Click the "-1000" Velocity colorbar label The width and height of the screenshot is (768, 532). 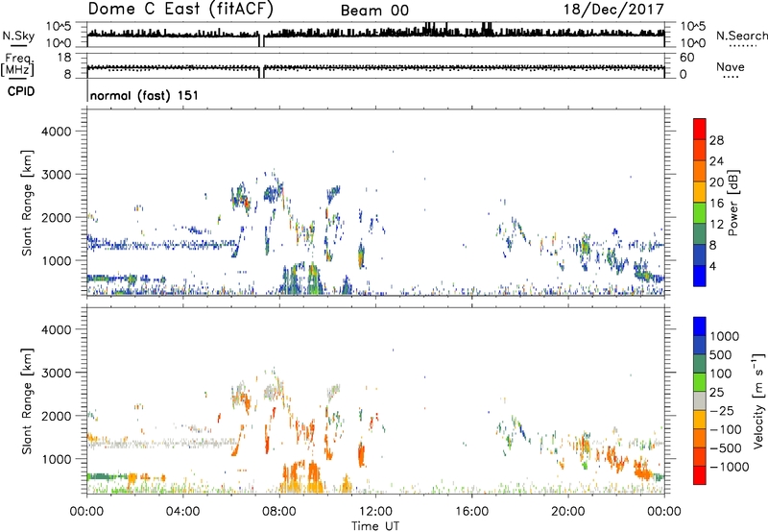pyautogui.click(x=730, y=467)
